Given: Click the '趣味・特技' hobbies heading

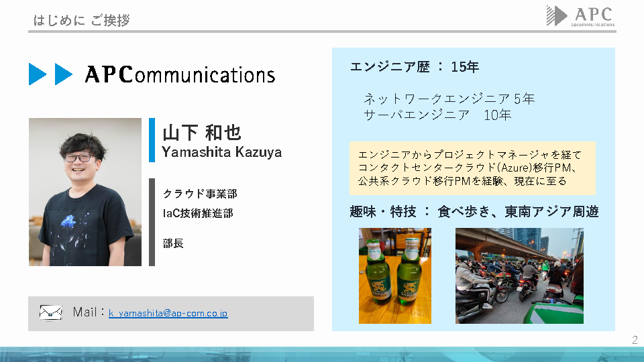Looking at the screenshot, I should 382,212.
